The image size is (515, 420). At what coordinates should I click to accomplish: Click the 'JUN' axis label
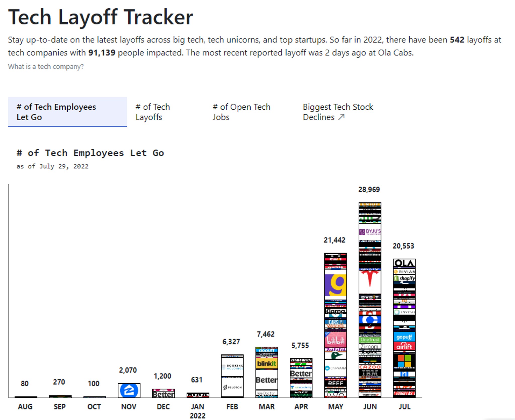[x=370, y=407]
